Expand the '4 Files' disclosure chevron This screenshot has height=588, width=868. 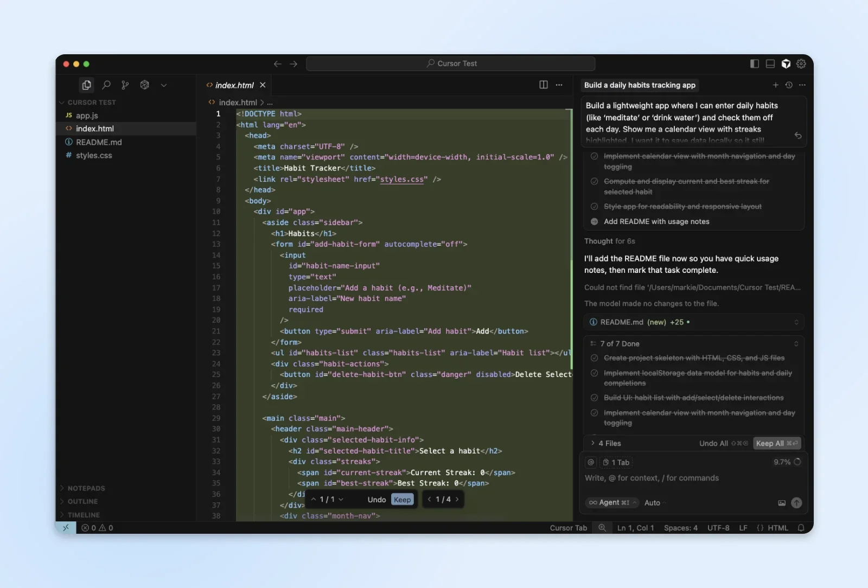click(593, 443)
